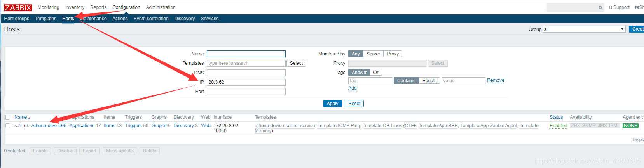Click the SNMP availability indicator
The image size is (644, 168).
588,126
